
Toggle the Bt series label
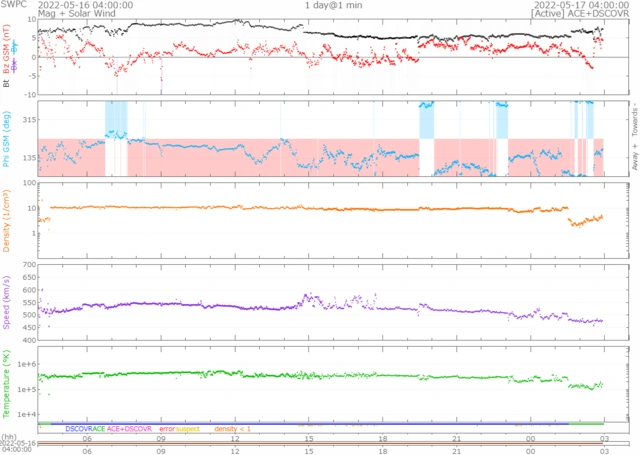(6, 83)
